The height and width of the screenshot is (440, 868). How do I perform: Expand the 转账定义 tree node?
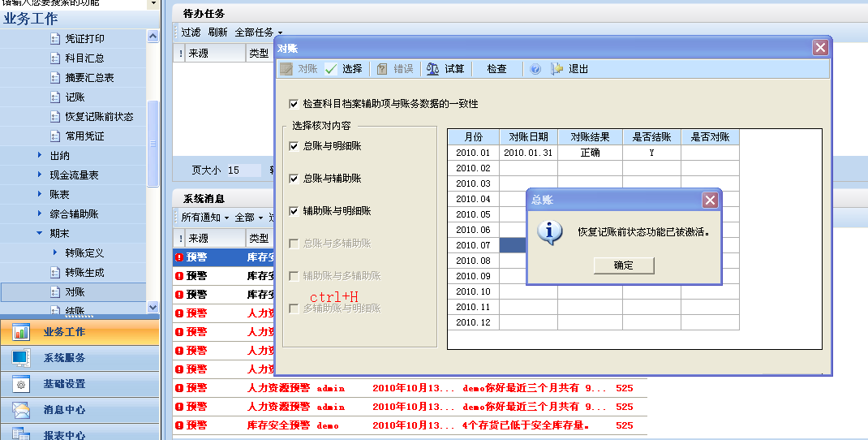point(55,252)
